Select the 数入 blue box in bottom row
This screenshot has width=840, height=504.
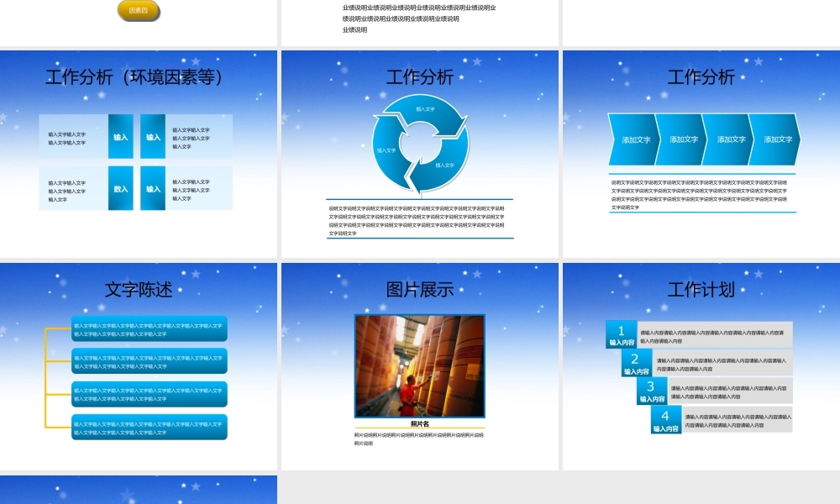click(120, 187)
